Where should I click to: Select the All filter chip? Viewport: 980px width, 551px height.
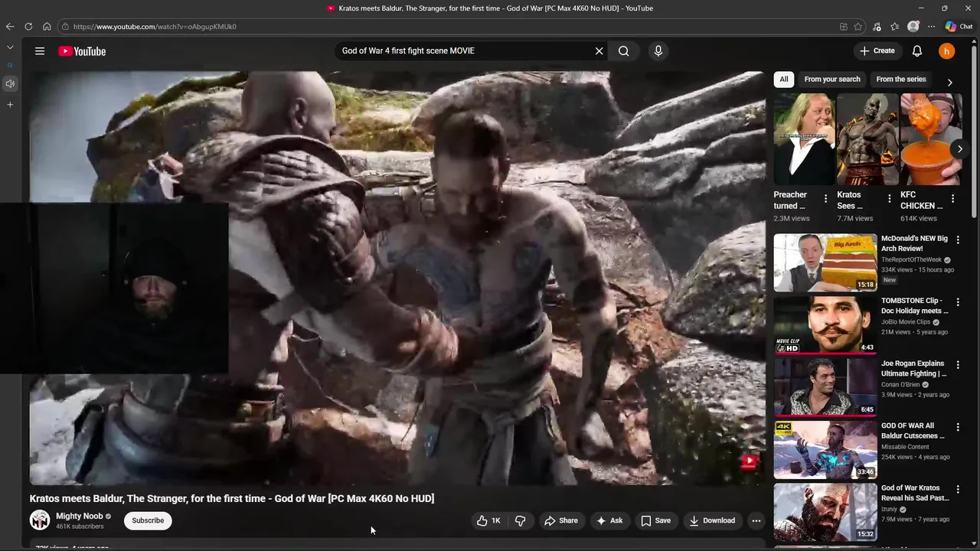coord(784,80)
